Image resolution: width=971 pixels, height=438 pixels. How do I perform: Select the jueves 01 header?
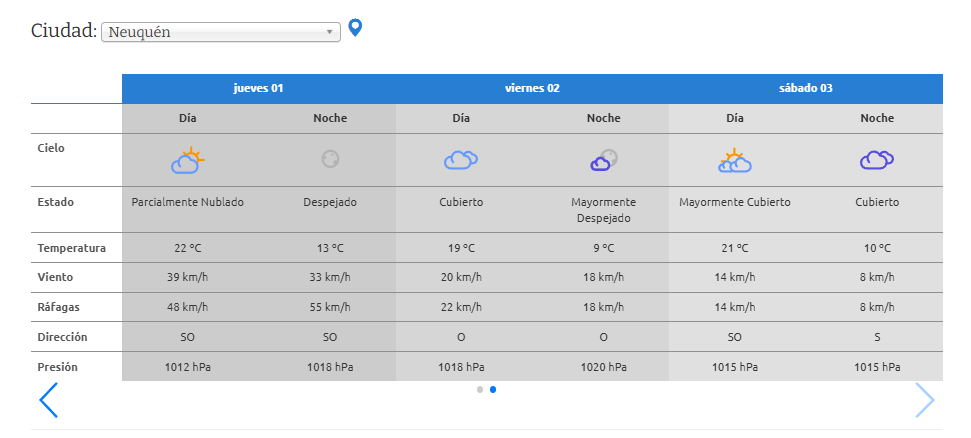[x=258, y=88]
